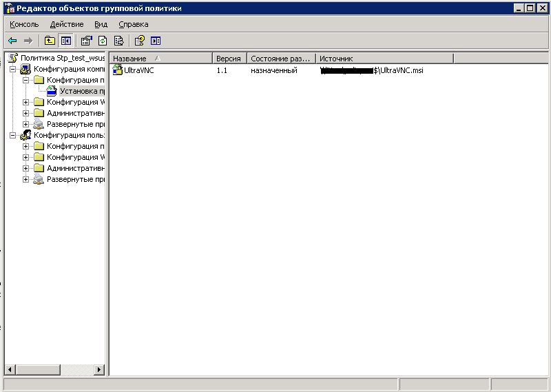
Task: Collapse the Конфигурация пользователя node
Action: point(12,135)
